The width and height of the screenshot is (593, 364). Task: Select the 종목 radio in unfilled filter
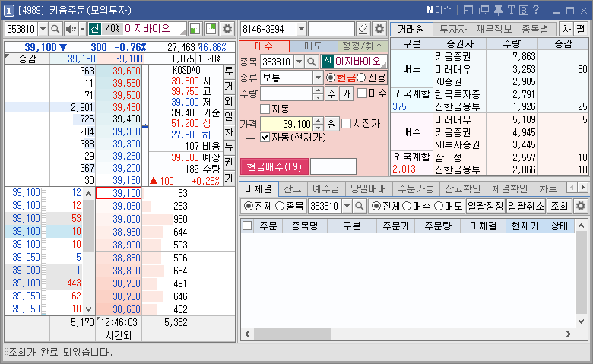(x=280, y=206)
